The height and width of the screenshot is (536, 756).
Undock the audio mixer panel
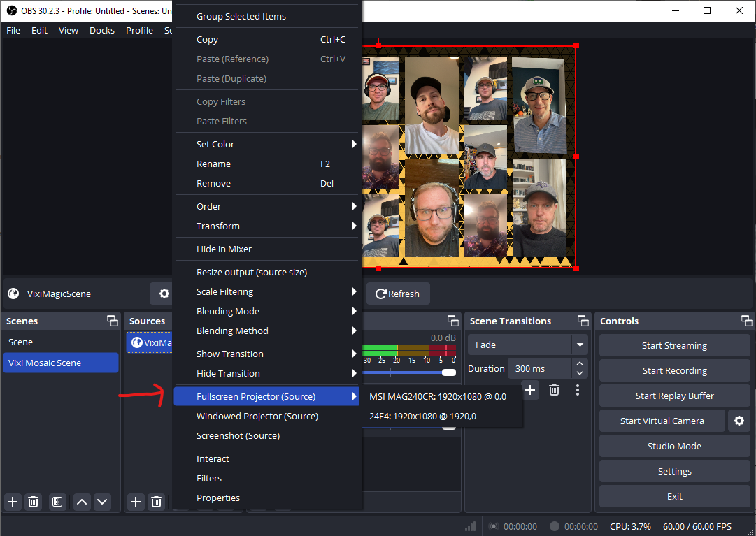pos(452,321)
